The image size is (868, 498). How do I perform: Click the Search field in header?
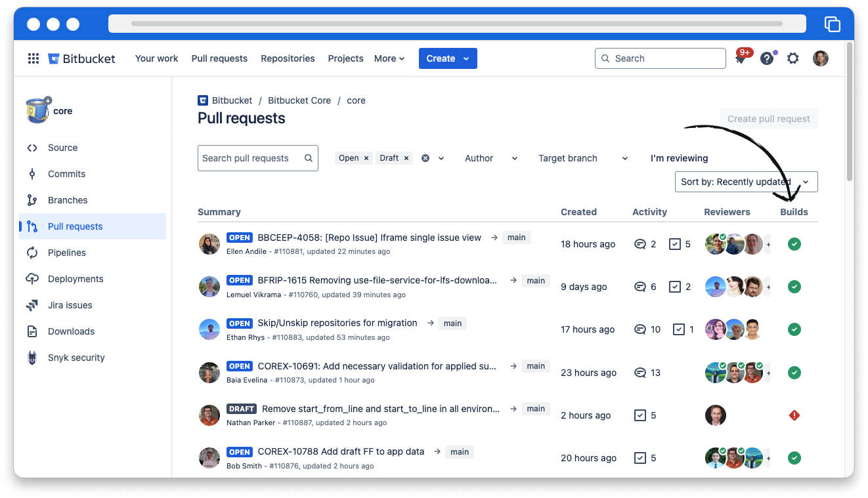tap(661, 58)
